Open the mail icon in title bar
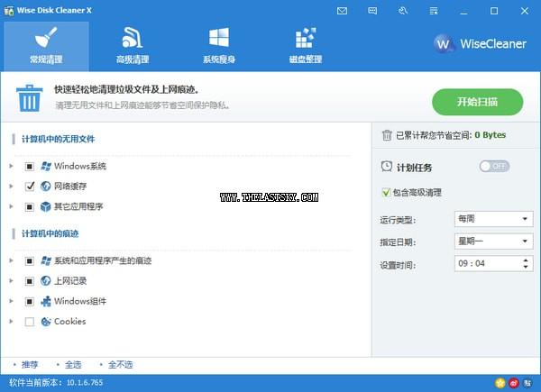The image size is (541, 392). point(342,11)
